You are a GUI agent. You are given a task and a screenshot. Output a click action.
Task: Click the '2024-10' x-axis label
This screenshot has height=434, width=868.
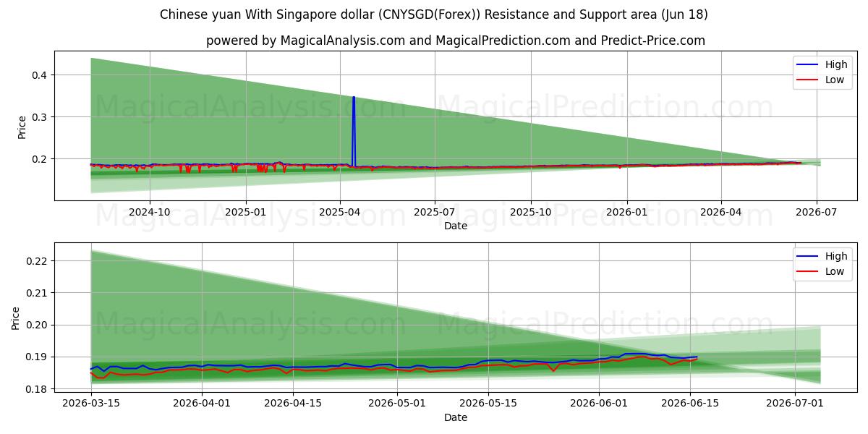click(x=150, y=213)
